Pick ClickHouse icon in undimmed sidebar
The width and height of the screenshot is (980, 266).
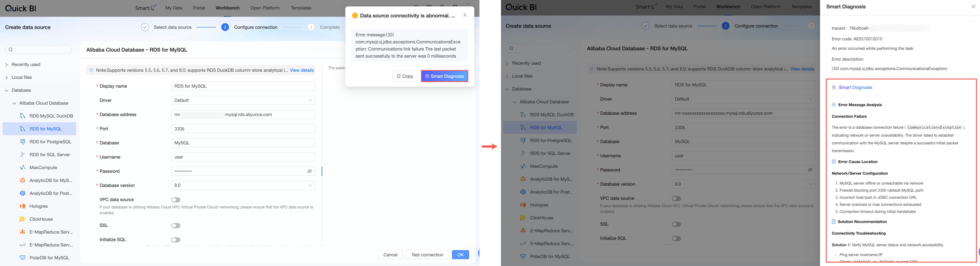[x=22, y=219]
